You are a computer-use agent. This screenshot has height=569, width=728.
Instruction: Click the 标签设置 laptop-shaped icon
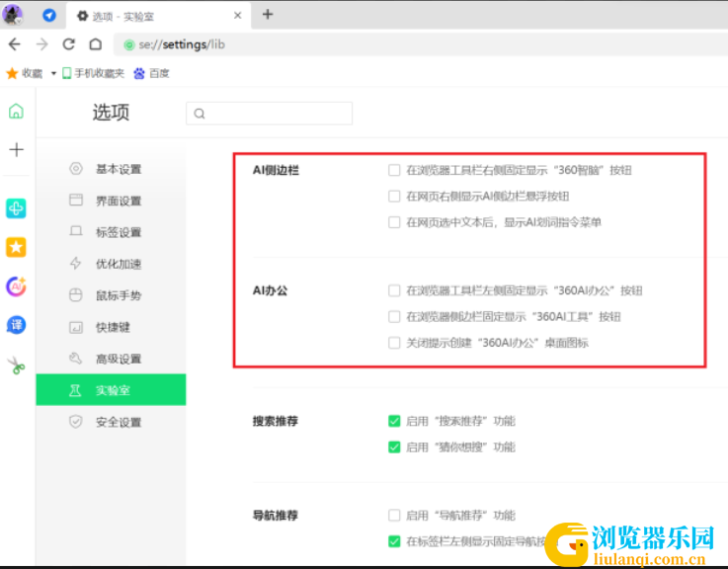click(x=76, y=231)
